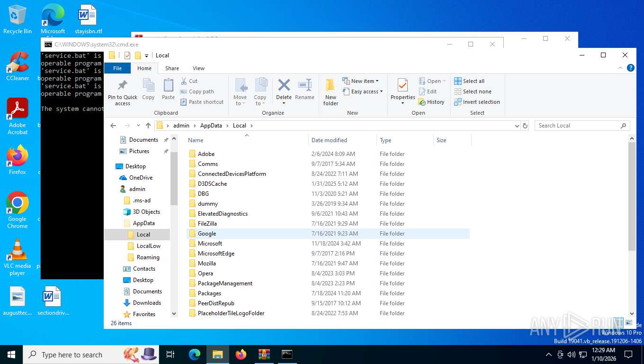Create a New folder
The height and width of the screenshot is (364, 644).
tap(331, 92)
